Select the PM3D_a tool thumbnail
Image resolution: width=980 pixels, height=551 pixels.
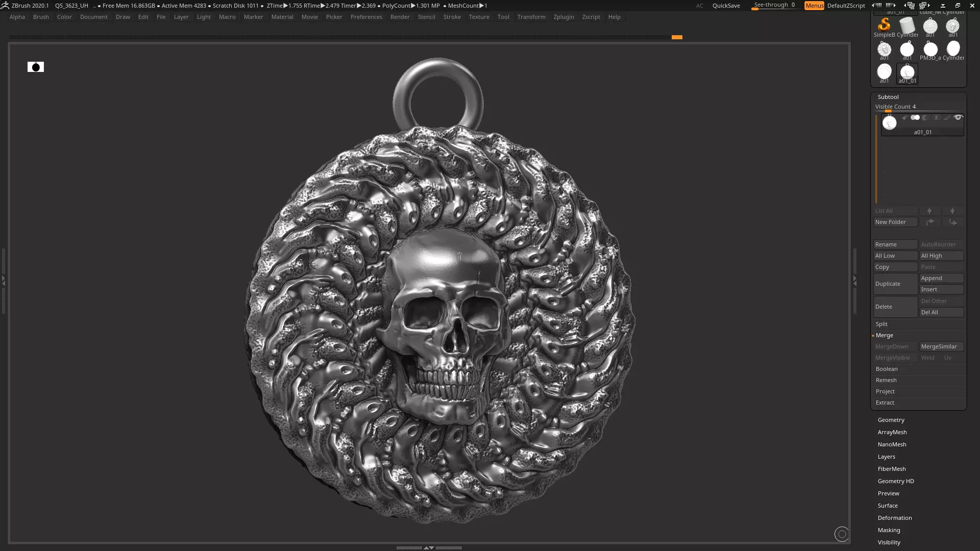click(x=930, y=49)
